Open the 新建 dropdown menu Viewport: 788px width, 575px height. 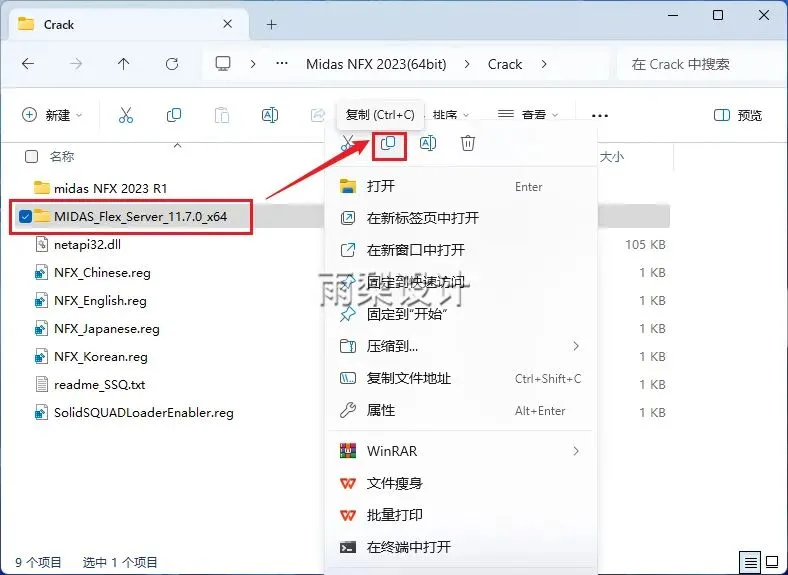coord(52,115)
